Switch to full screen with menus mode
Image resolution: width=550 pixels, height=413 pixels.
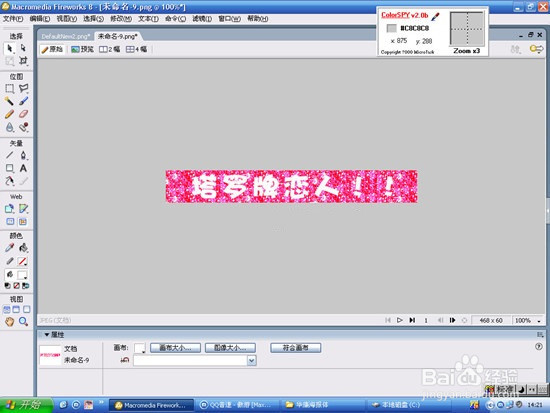[16, 309]
